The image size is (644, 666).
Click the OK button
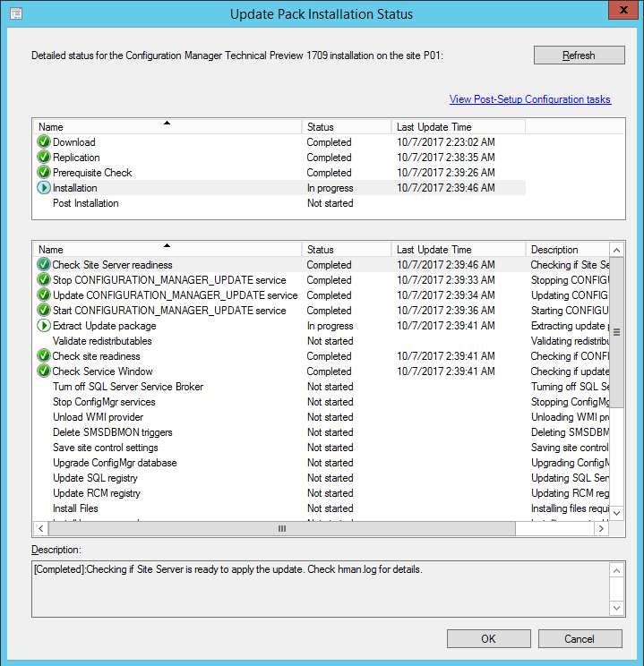click(x=488, y=639)
